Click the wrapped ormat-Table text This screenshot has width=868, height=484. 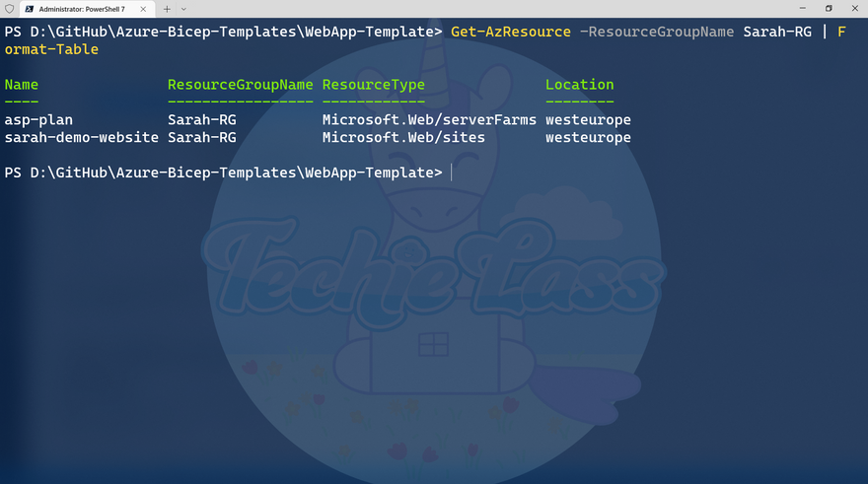[x=51, y=49]
